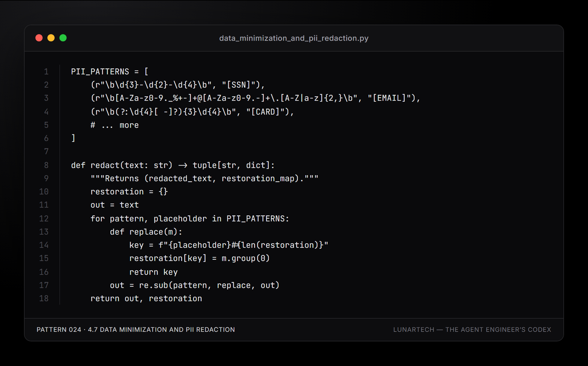Click the 'restoration = {}' line

pyautogui.click(x=129, y=192)
